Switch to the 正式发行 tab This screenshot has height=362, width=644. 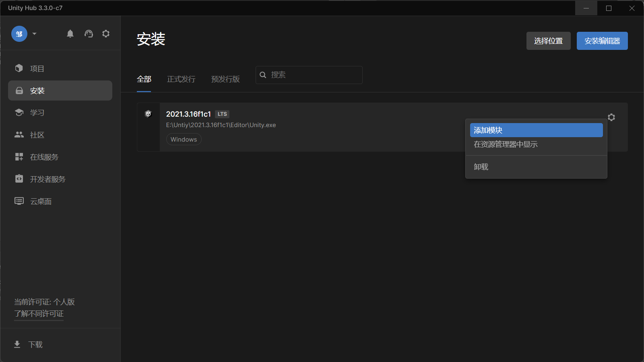click(181, 79)
